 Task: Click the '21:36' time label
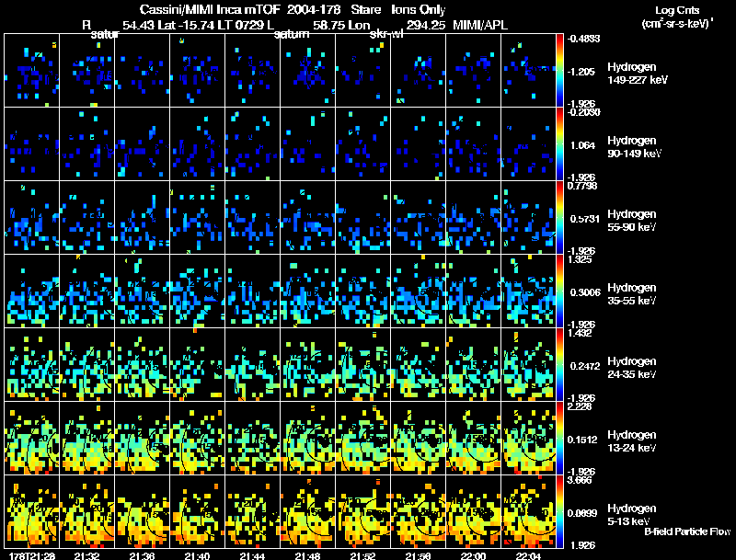tap(142, 556)
